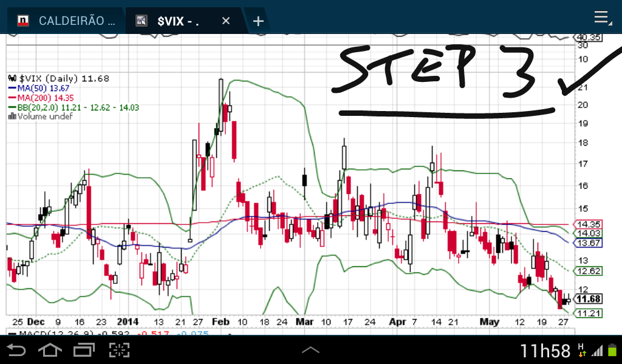Click the $VIX (Daily) 11.68 legend

59,78
